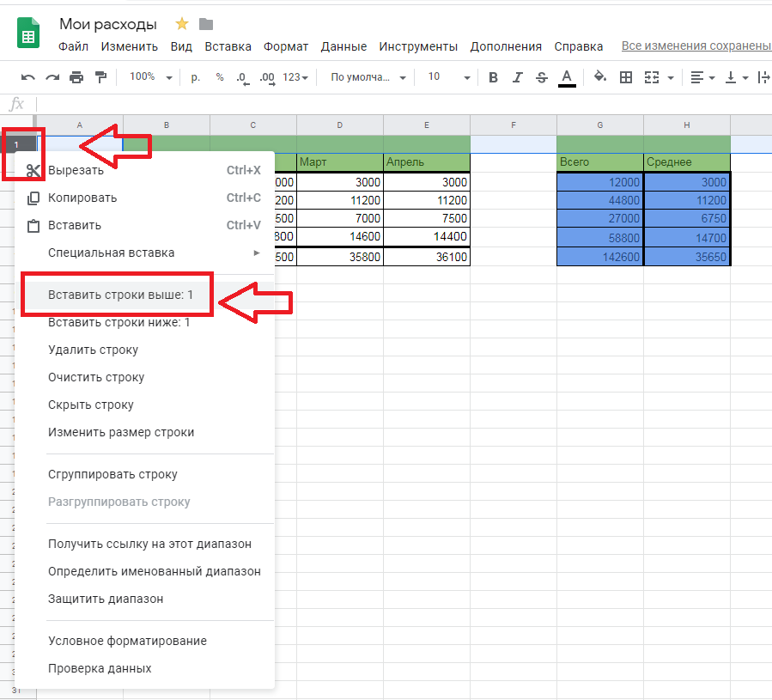Click the Среднее header cell
This screenshot has width=772, height=700.
point(687,162)
